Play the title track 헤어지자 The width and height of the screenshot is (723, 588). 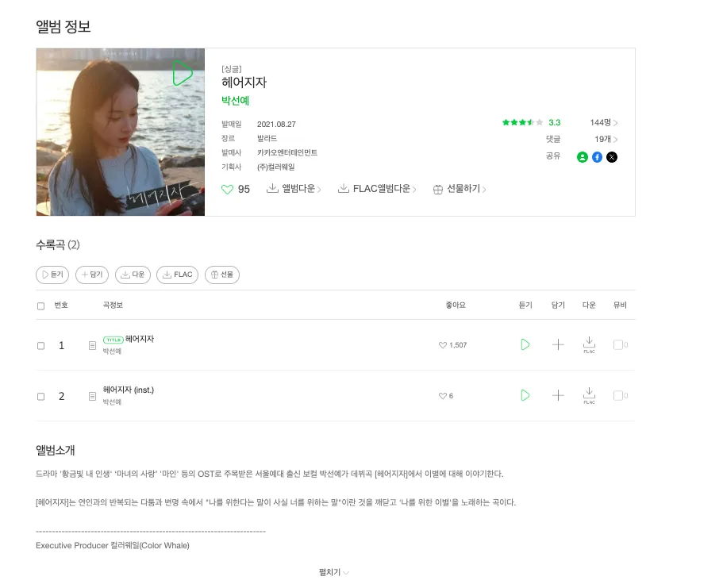(x=525, y=345)
